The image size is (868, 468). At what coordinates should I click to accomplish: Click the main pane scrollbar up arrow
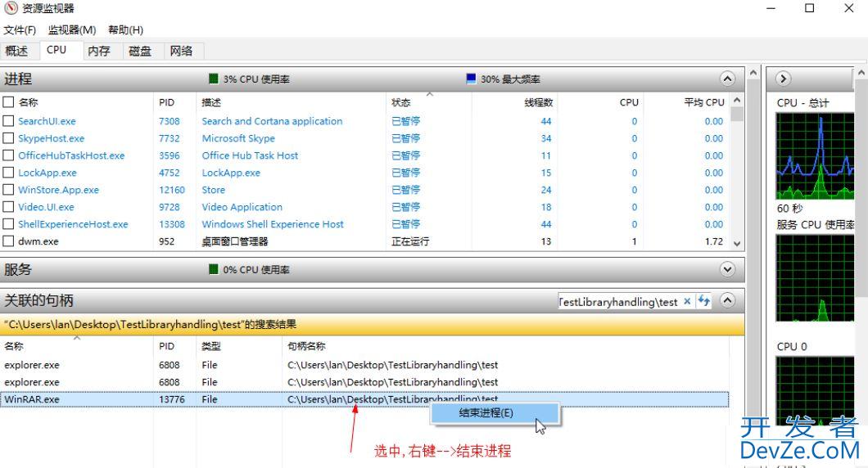[753, 73]
